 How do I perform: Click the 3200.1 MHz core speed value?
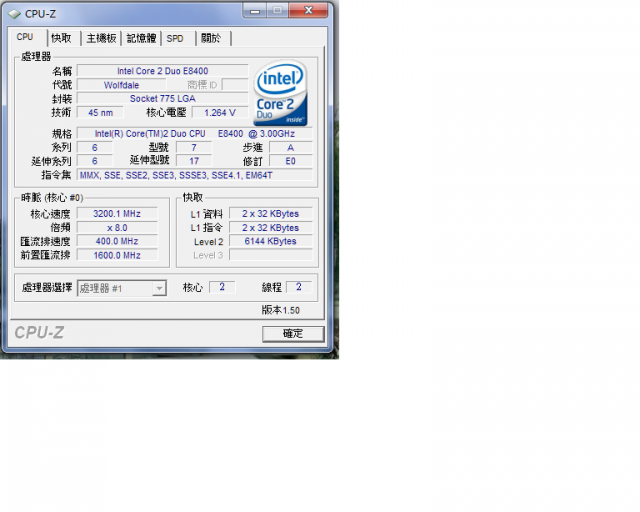click(117, 214)
